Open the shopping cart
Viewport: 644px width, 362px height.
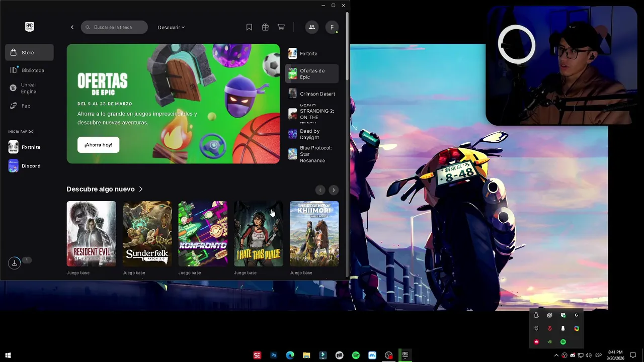click(x=281, y=27)
